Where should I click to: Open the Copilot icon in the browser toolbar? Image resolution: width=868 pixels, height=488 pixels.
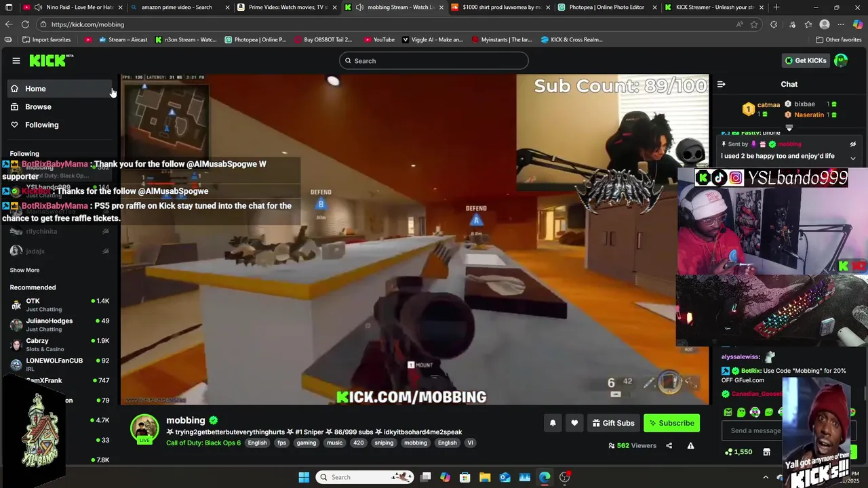858,24
